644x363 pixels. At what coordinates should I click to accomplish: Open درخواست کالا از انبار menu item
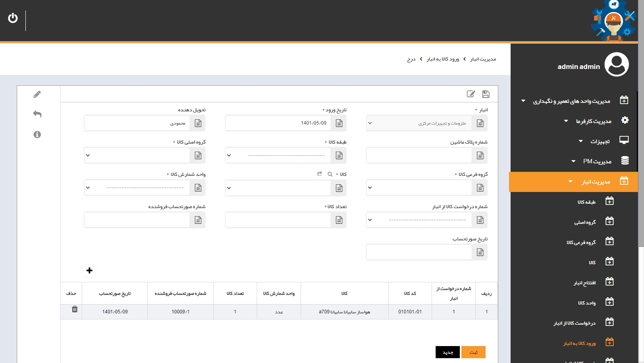tap(574, 323)
